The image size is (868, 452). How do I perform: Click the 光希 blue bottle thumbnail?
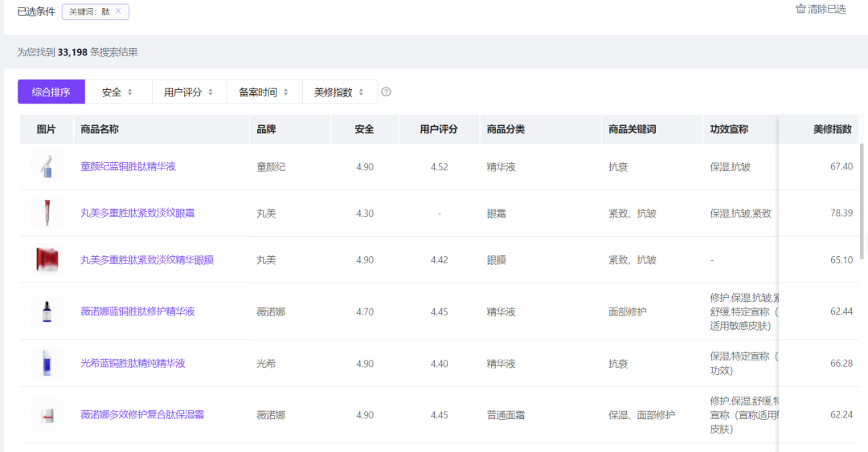pos(47,364)
